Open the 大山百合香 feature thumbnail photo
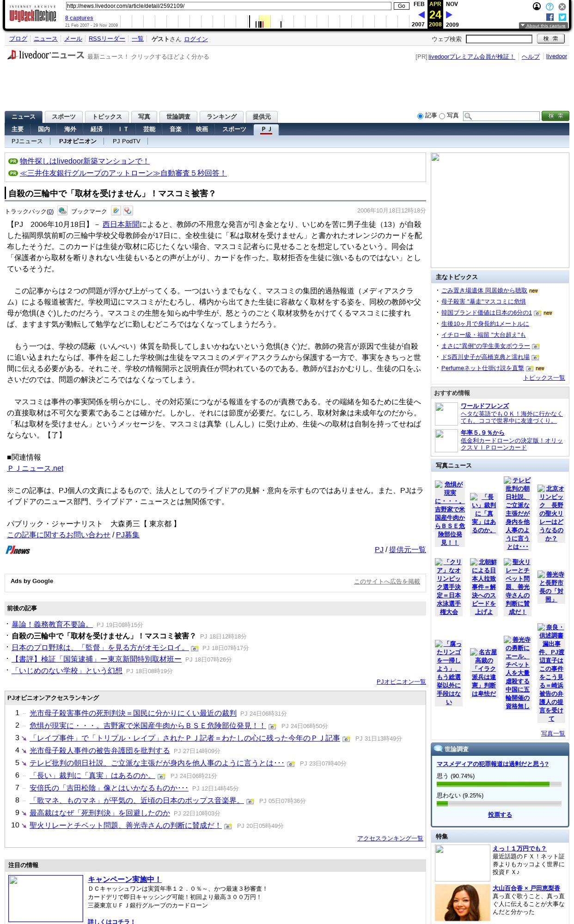574x924 pixels. pos(462,903)
